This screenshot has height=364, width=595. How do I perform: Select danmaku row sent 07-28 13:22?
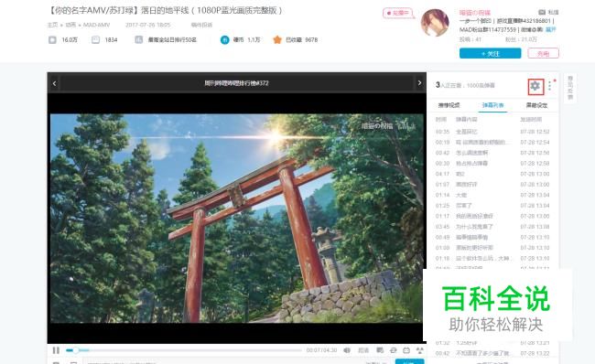492,353
